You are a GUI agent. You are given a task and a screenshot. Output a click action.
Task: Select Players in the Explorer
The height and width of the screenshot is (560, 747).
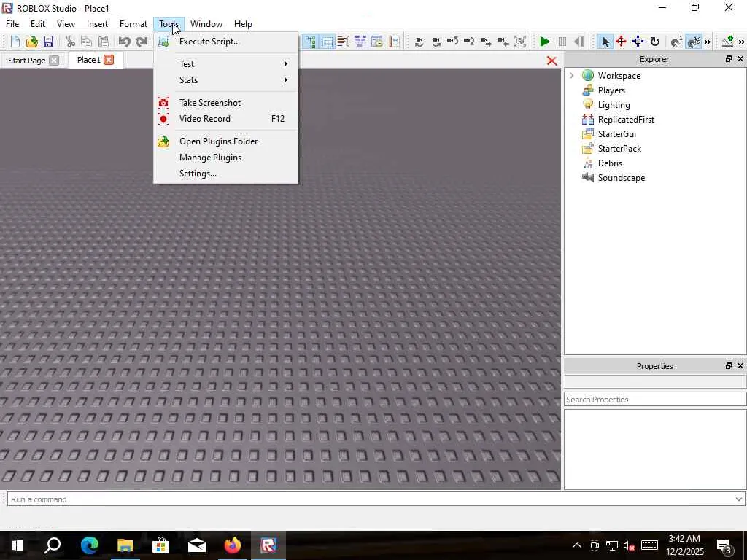[611, 90]
